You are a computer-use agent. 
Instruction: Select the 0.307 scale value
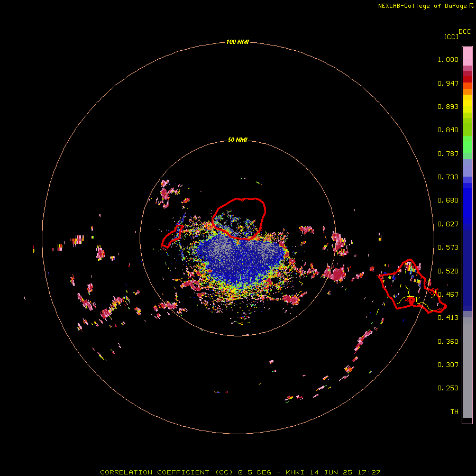(x=448, y=365)
